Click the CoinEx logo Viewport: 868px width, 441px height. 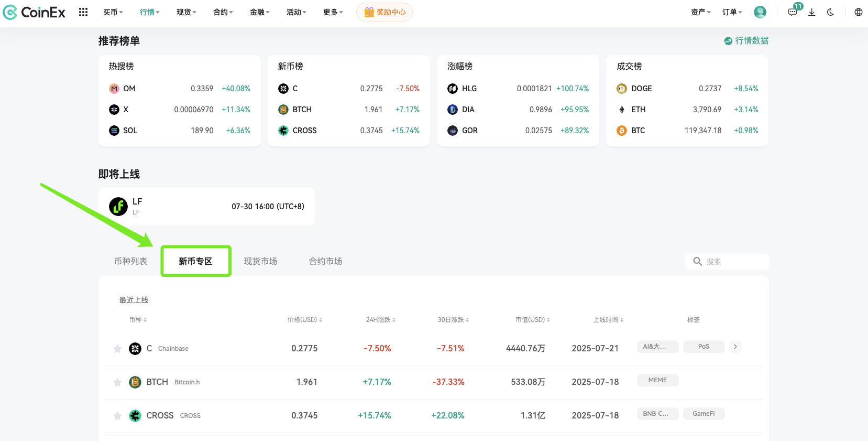[34, 12]
